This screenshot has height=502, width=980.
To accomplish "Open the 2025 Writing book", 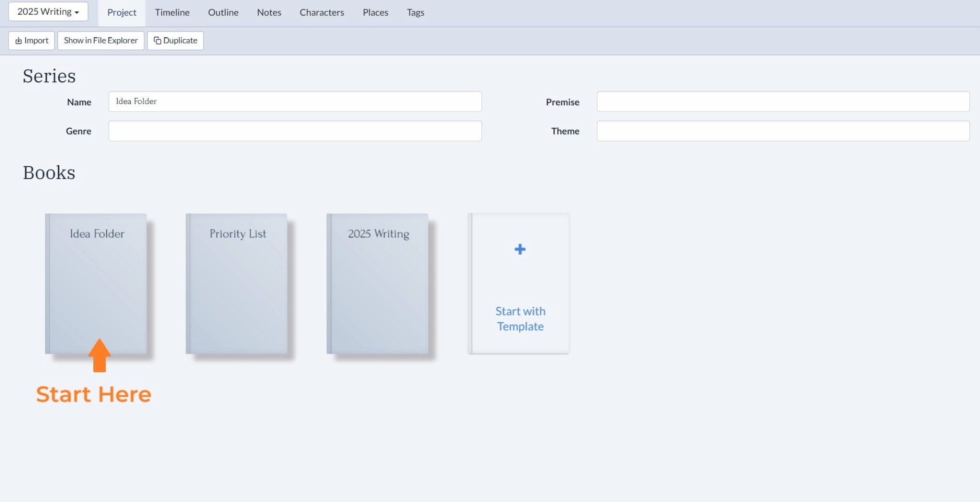I will [378, 283].
